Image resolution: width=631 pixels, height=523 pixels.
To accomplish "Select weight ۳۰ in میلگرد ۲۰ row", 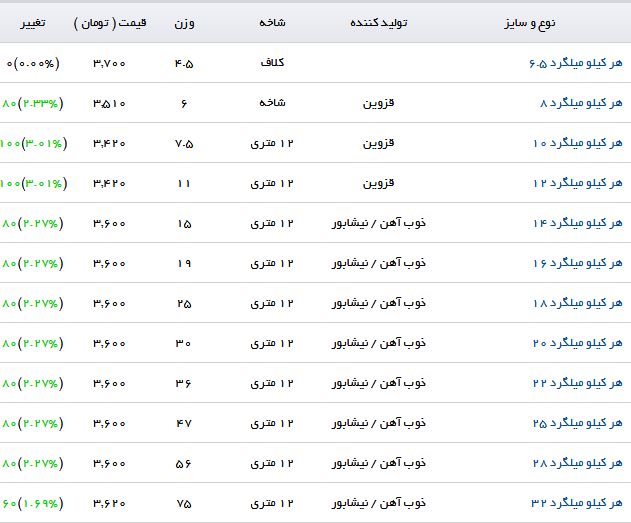I will coord(184,344).
